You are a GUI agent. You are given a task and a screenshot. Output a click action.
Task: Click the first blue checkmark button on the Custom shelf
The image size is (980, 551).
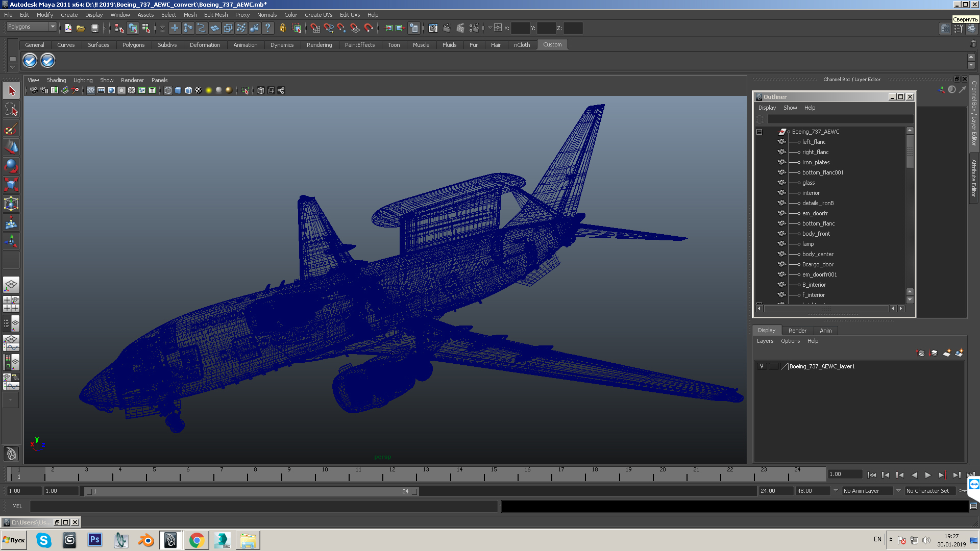click(30, 61)
